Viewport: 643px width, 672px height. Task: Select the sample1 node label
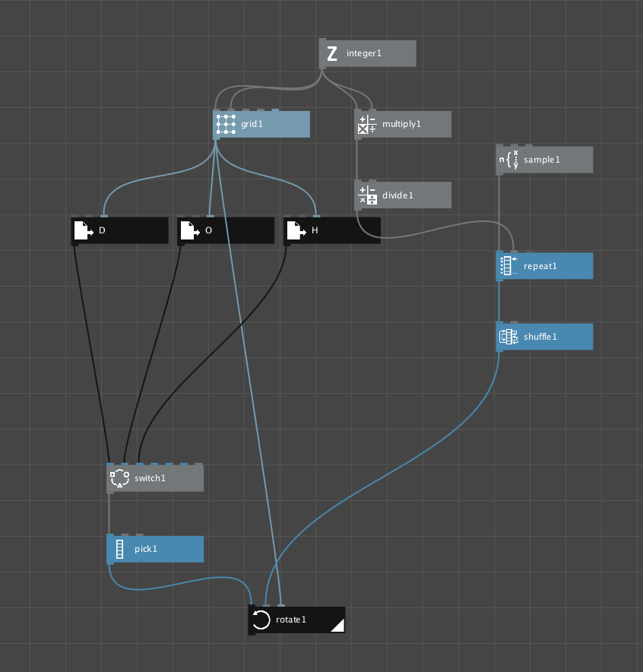[x=541, y=160]
